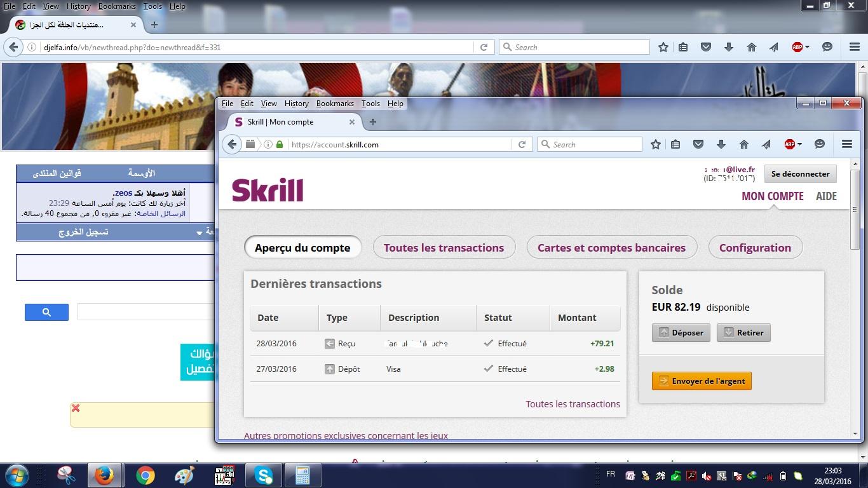868x488 pixels.
Task: Open AIDE link in Skrill header
Action: click(826, 196)
